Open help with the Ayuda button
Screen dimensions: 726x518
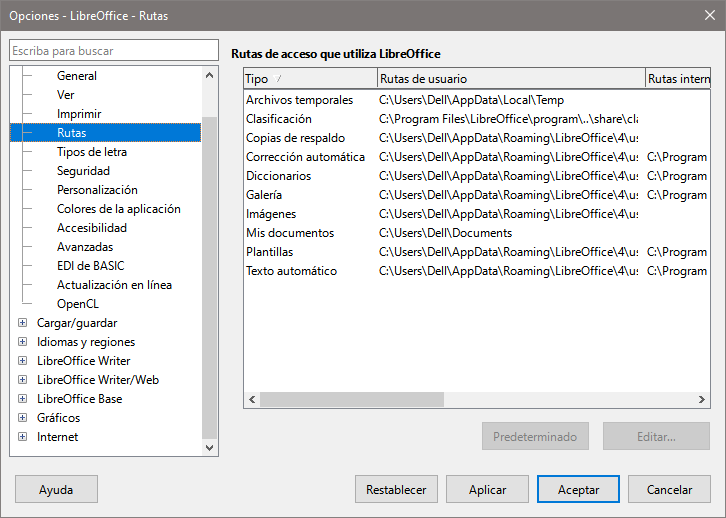coord(56,489)
